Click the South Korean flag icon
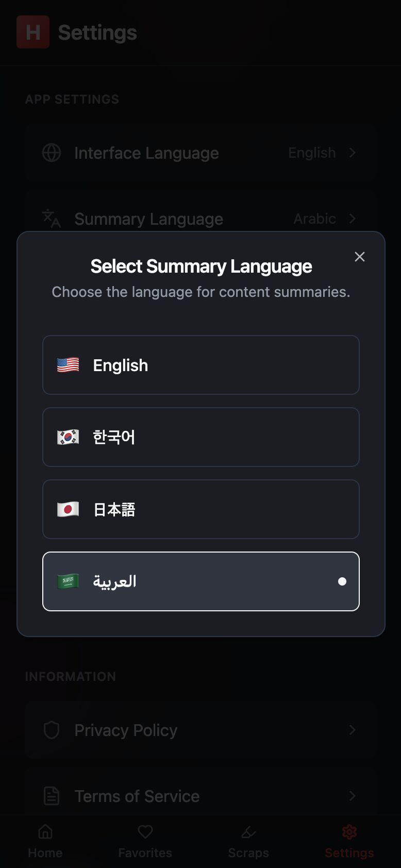 68,437
